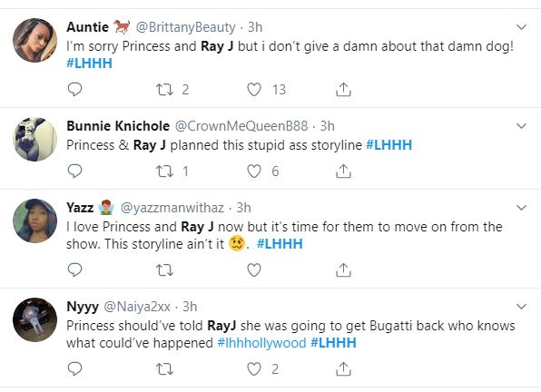Open Yazz's profile picture
This screenshot has height=392, width=541.
click(34, 220)
